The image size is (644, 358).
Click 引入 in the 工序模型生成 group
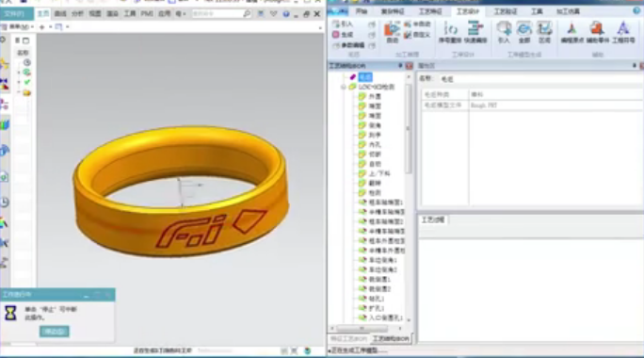(x=504, y=32)
